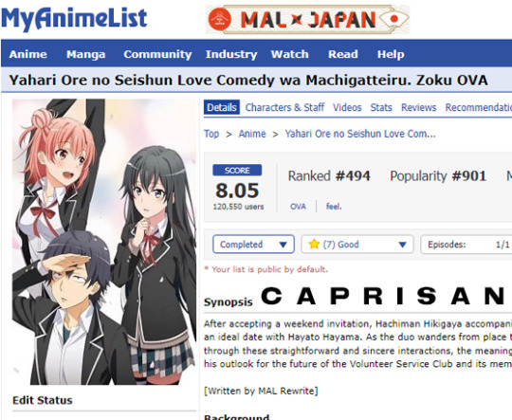Click the Top breadcrumb link

pos(211,134)
